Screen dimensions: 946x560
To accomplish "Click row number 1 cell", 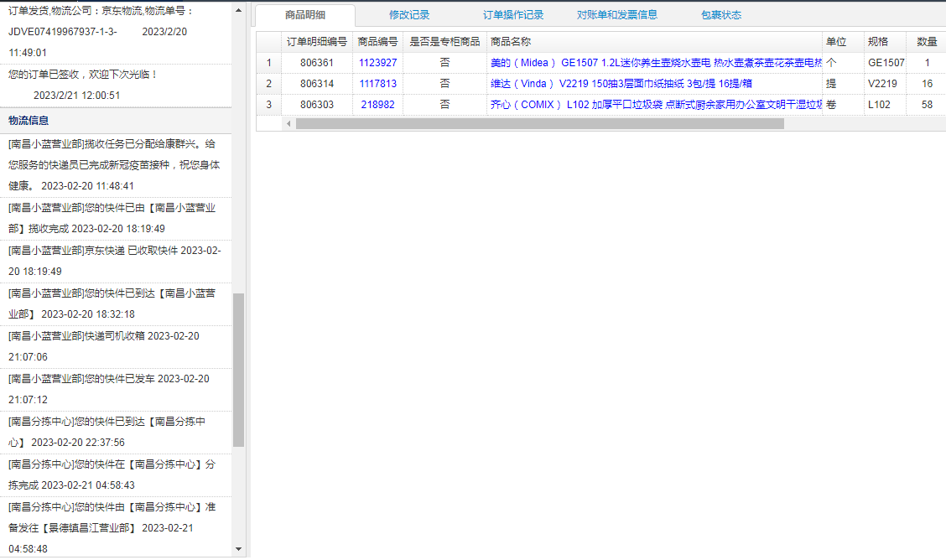I will pos(269,63).
